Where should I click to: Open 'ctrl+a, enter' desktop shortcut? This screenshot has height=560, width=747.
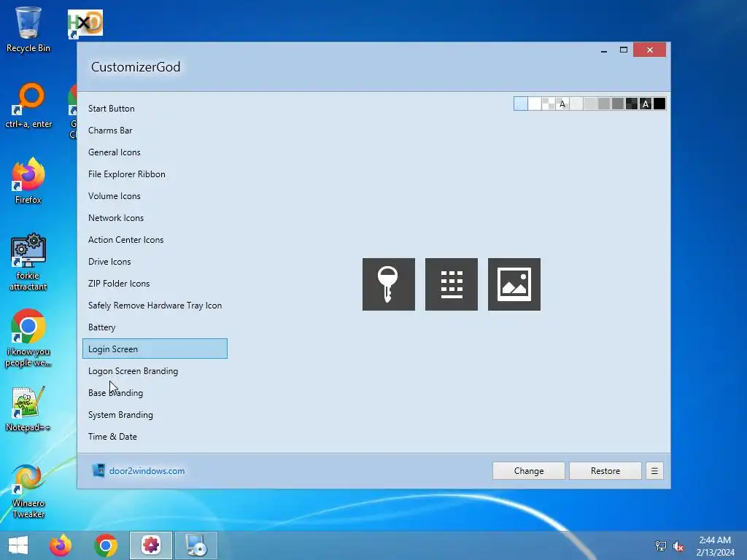(x=28, y=106)
